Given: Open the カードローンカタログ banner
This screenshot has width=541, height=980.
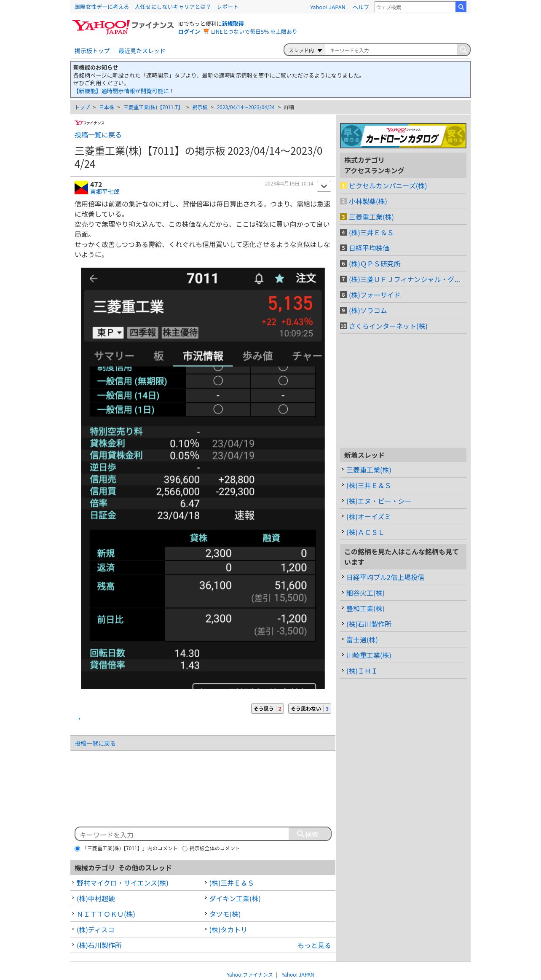Looking at the screenshot, I should click(403, 136).
